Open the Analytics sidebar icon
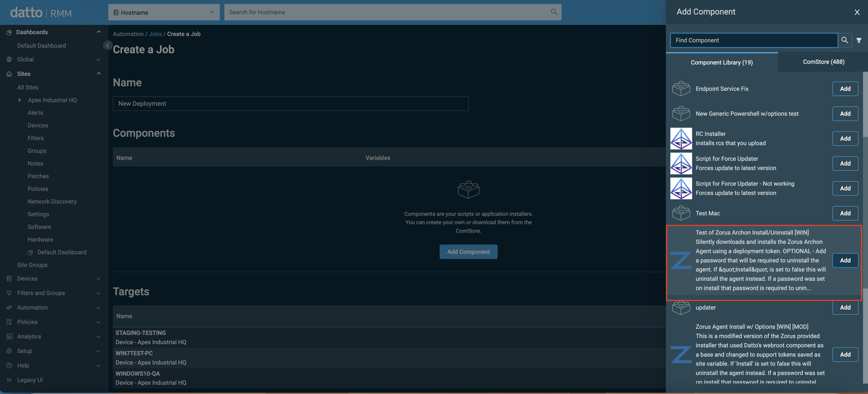Screen dimensions: 868x394 [9, 336]
